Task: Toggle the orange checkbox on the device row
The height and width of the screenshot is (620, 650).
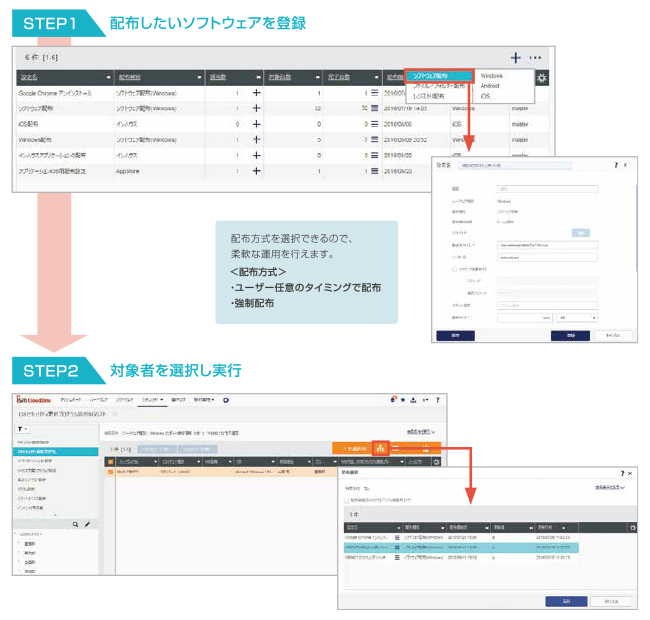Action: [x=109, y=470]
